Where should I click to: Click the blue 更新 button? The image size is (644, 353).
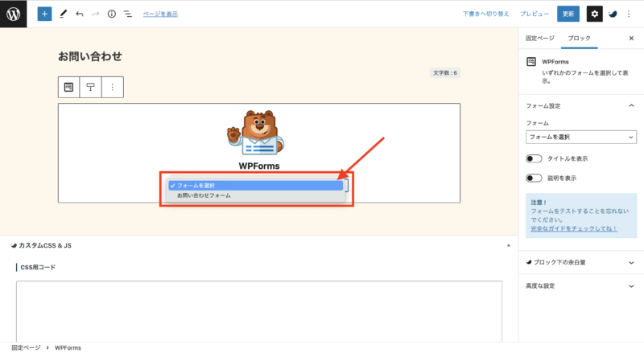[568, 14]
